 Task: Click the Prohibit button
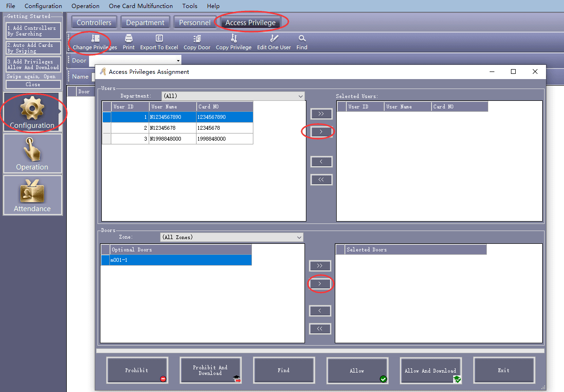(x=137, y=370)
